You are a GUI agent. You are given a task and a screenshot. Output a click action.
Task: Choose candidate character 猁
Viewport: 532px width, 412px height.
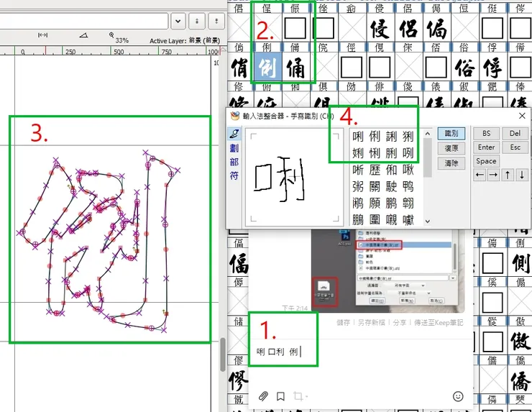click(x=408, y=137)
